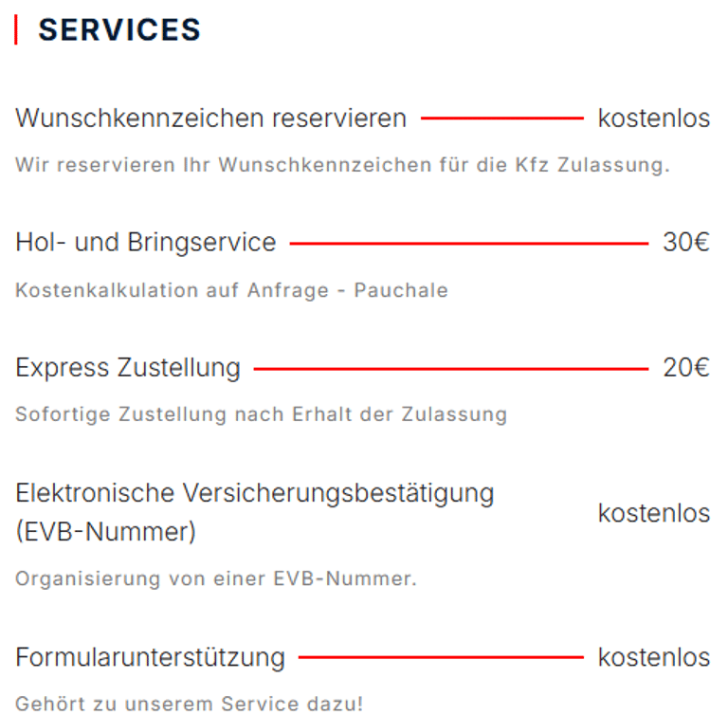The width and height of the screenshot is (728, 715).
Task: Click red line beside Hol- und Bringservice
Action: (468, 244)
